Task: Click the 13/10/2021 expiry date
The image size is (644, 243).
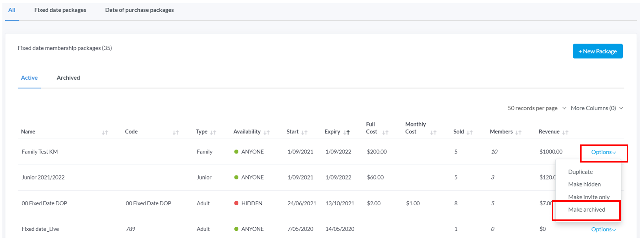Action: point(340,203)
